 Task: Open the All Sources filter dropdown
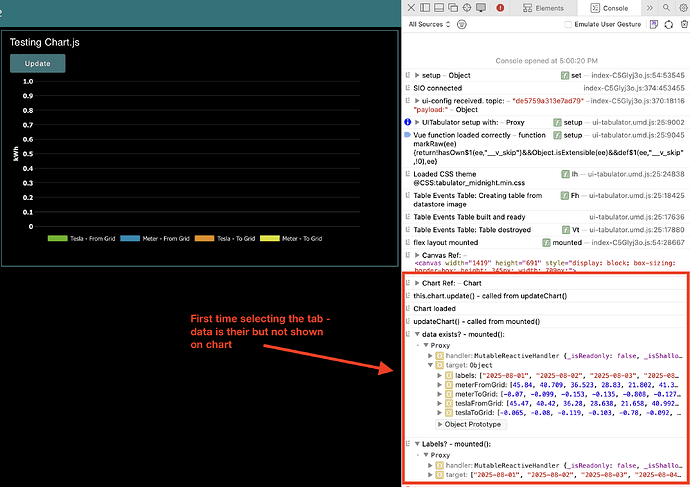pos(429,24)
